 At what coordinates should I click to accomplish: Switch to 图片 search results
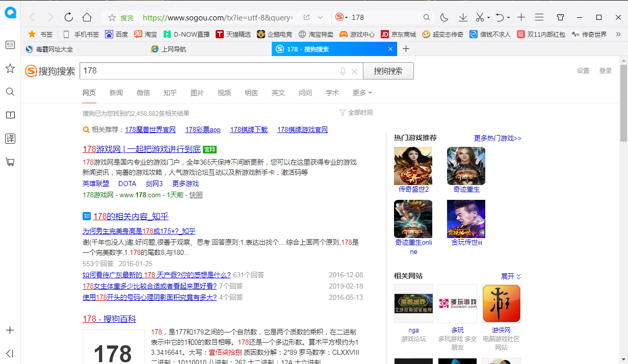coord(197,93)
